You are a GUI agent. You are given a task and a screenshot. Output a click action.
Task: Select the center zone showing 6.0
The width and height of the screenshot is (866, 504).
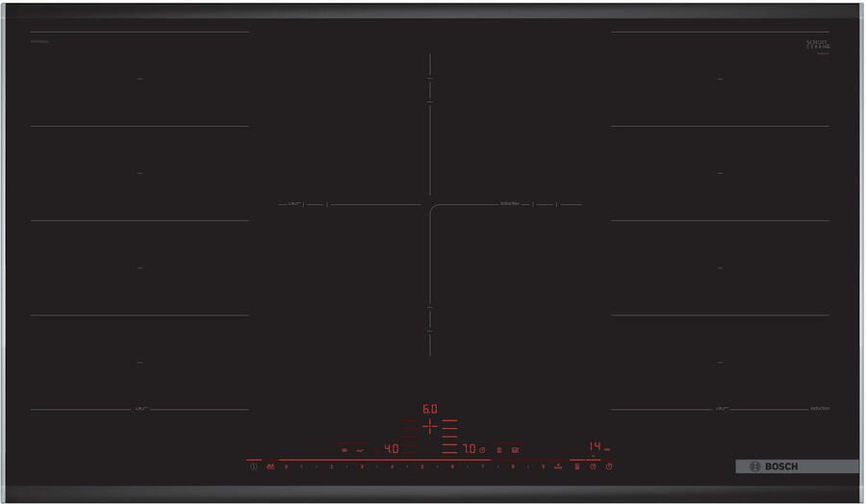pyautogui.click(x=430, y=409)
